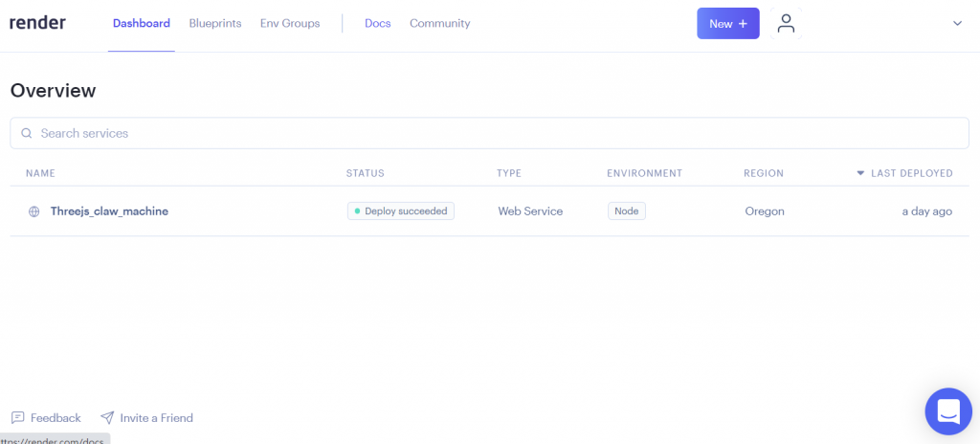
Task: Click the globe icon beside Threejs_claw_machine
Action: [x=34, y=211]
